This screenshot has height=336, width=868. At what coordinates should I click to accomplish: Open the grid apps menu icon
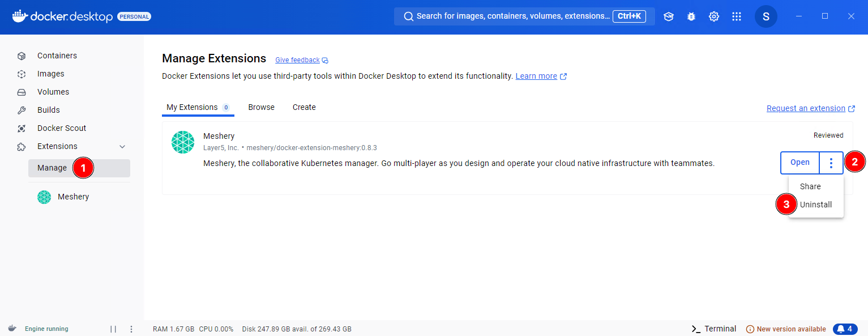(736, 16)
